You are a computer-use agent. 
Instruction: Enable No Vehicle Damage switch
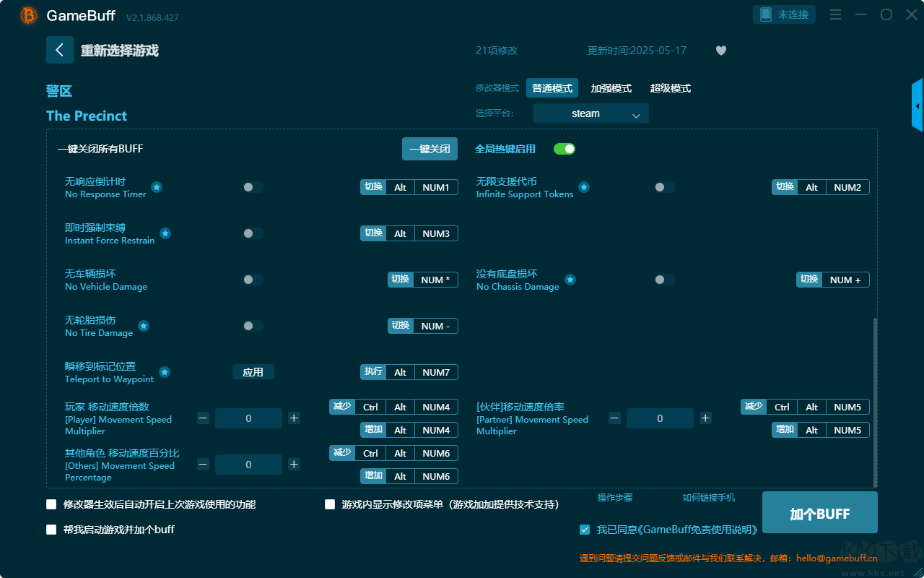[253, 280]
